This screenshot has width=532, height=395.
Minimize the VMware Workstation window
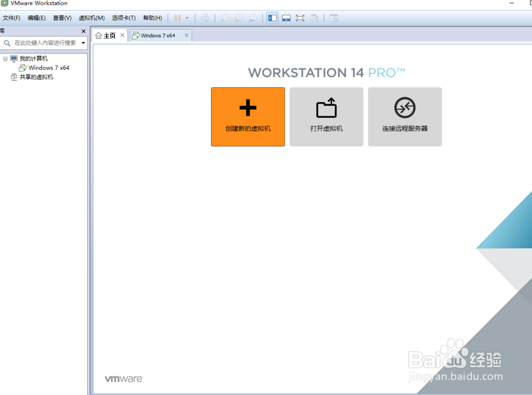[x=512, y=3]
